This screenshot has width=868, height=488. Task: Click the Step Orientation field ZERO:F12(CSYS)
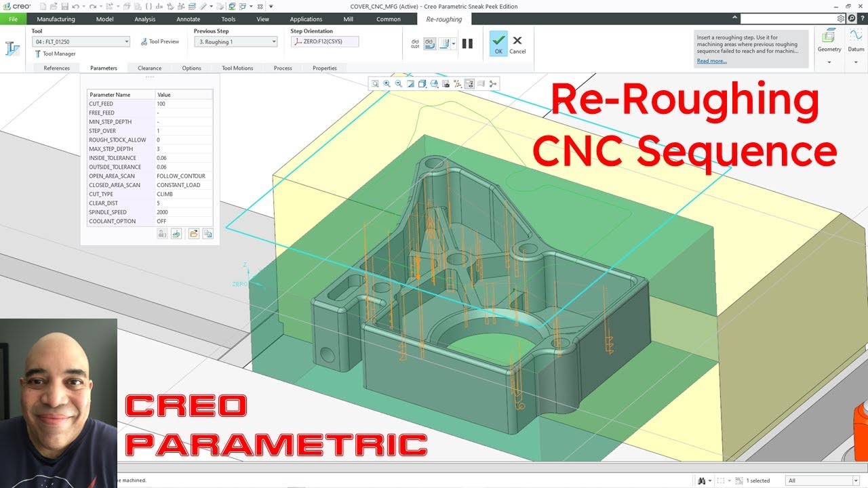tap(325, 42)
